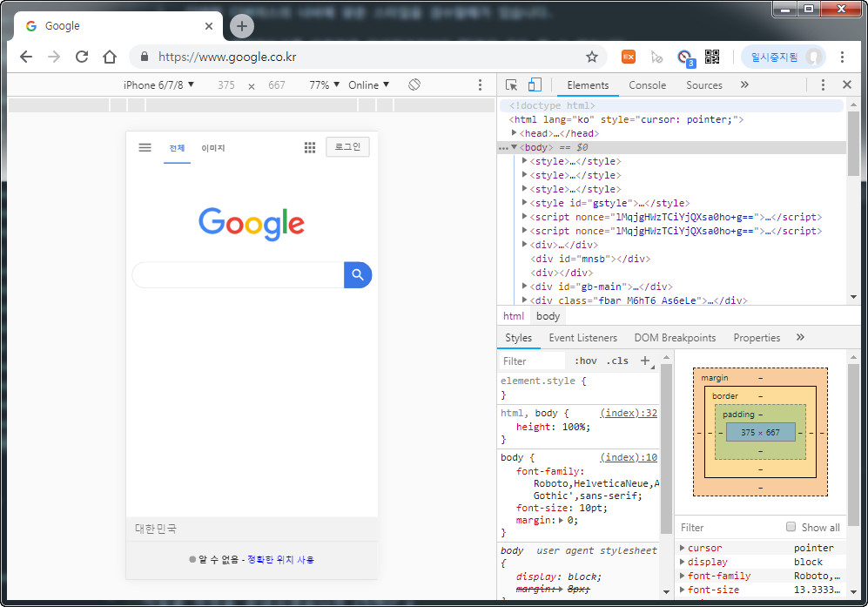This screenshot has height=607, width=868.
Task: Open the iPhone 6/7/8 device dropdown
Action: tap(158, 84)
